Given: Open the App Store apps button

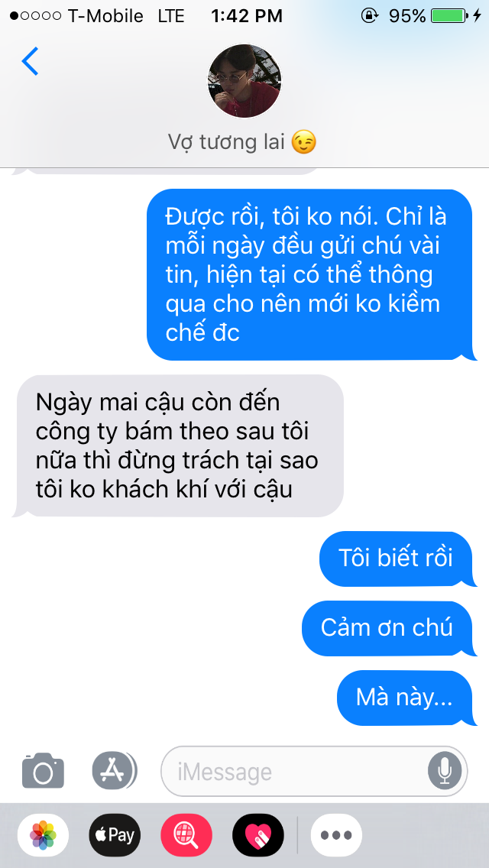Looking at the screenshot, I should (115, 770).
